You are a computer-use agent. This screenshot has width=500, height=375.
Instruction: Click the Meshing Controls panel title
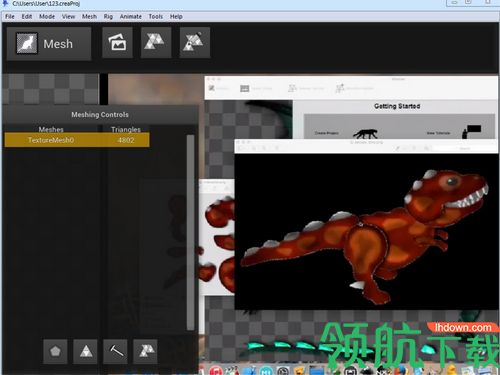coord(100,114)
